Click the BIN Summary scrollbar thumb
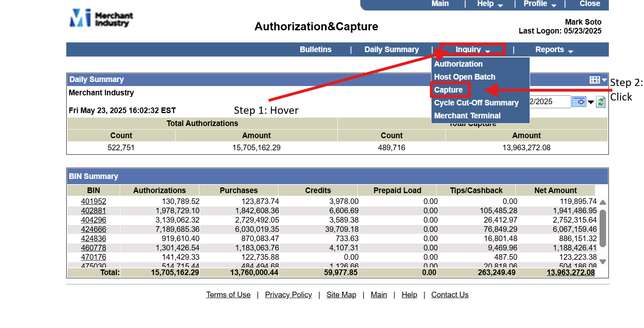The width and height of the screenshot is (644, 328). tap(602, 228)
